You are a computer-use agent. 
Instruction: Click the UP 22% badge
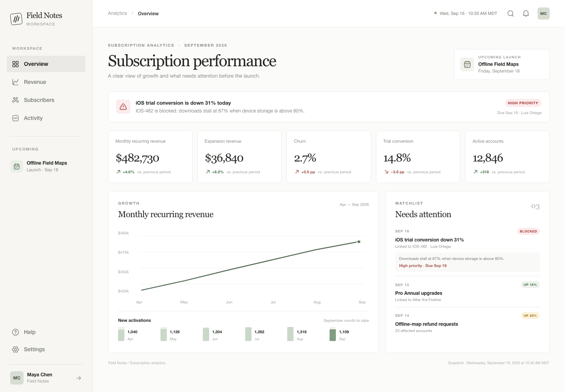point(530,316)
